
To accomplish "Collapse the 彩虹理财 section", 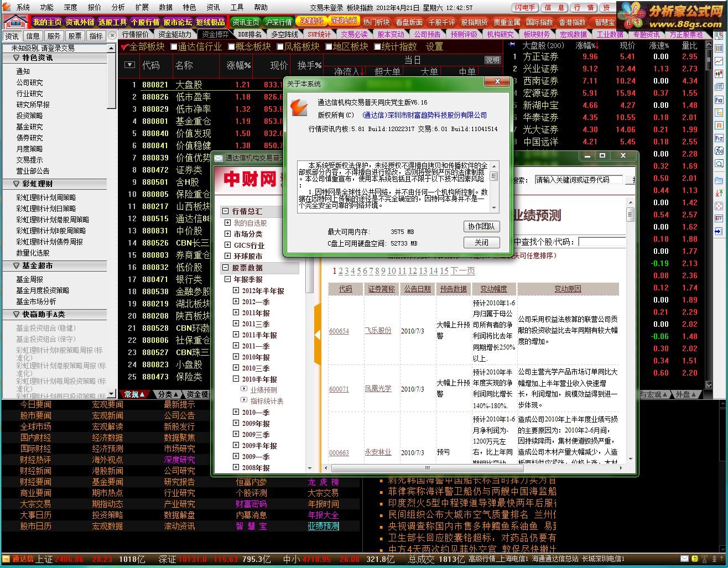I will coord(15,184).
